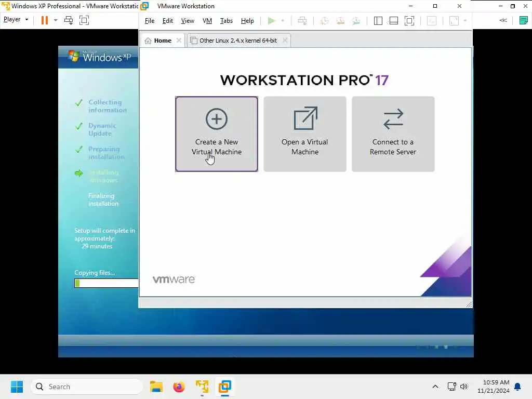Click the Revert to Snapshot icon
This screenshot has width=532, height=399.
340,21
